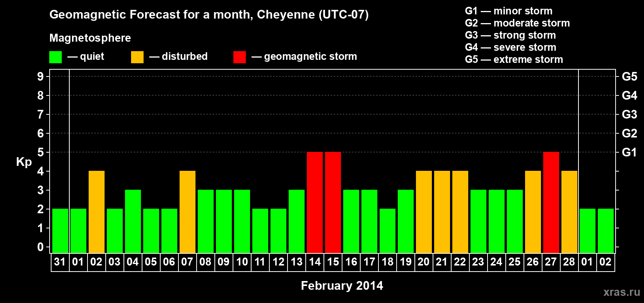Click date label 08 on the axis

click(x=205, y=262)
